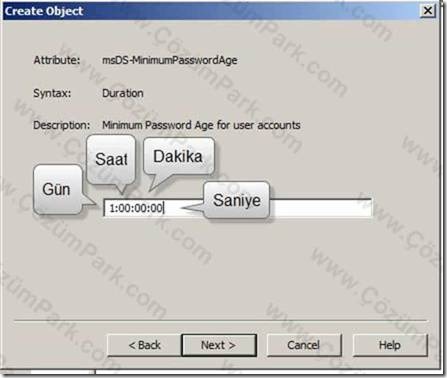Go back with the < Back button
The height and width of the screenshot is (378, 447).
pyautogui.click(x=144, y=345)
